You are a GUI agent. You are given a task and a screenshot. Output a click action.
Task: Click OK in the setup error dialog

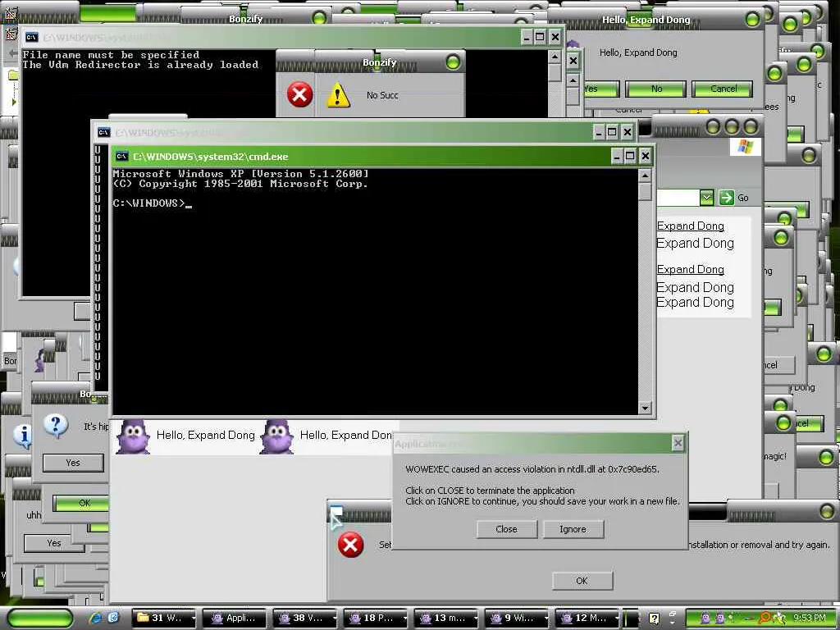pos(582,581)
